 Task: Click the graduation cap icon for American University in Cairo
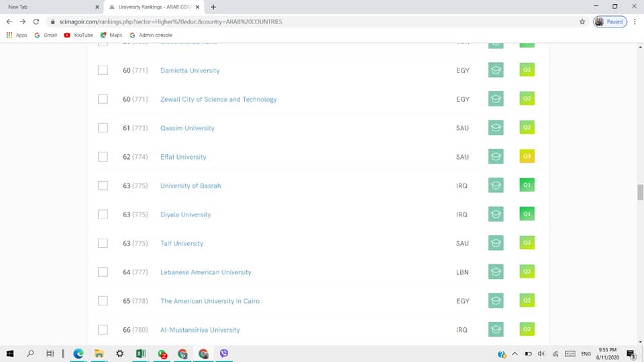[x=496, y=300]
